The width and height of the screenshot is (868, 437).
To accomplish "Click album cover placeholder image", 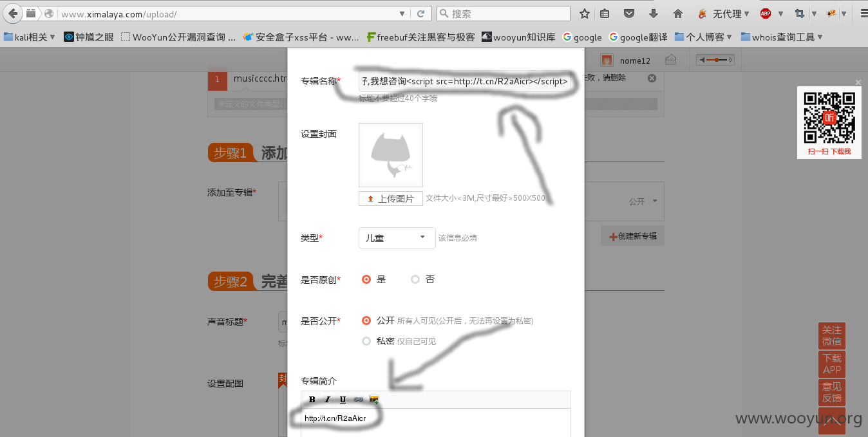I will (x=391, y=155).
